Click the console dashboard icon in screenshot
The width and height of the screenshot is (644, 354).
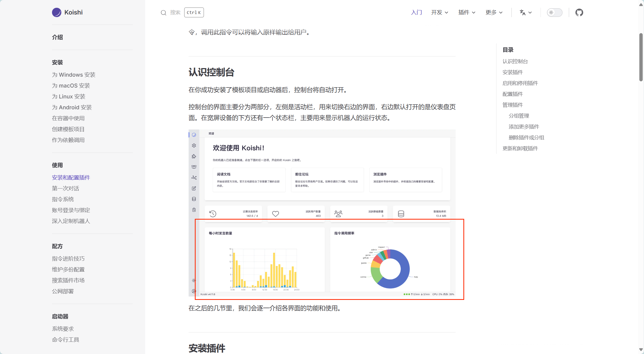tap(194, 135)
